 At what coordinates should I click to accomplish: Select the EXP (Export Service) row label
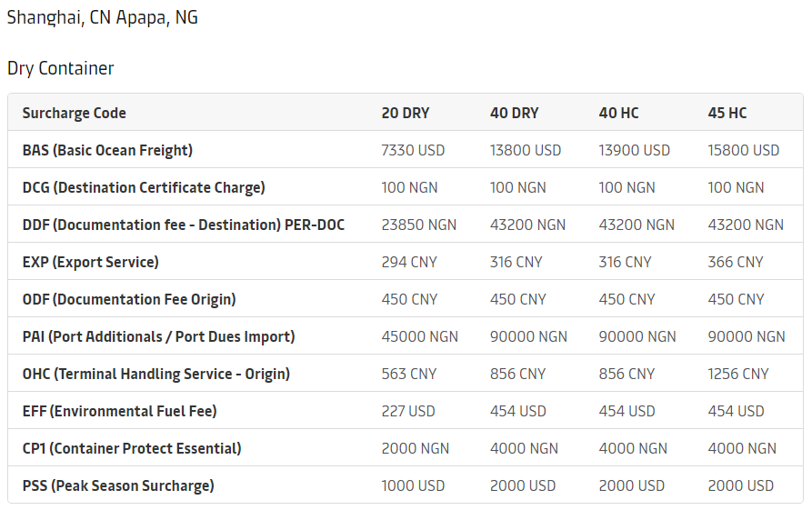click(91, 263)
